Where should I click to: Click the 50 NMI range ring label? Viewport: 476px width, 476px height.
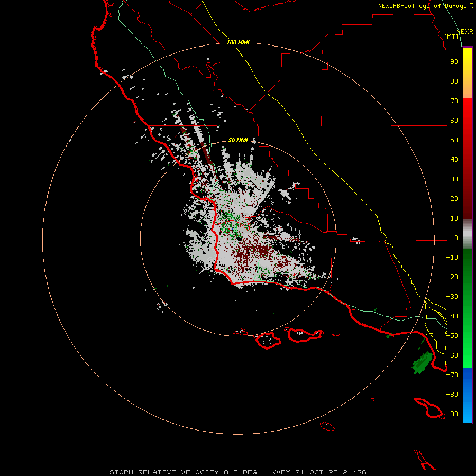pyautogui.click(x=238, y=140)
